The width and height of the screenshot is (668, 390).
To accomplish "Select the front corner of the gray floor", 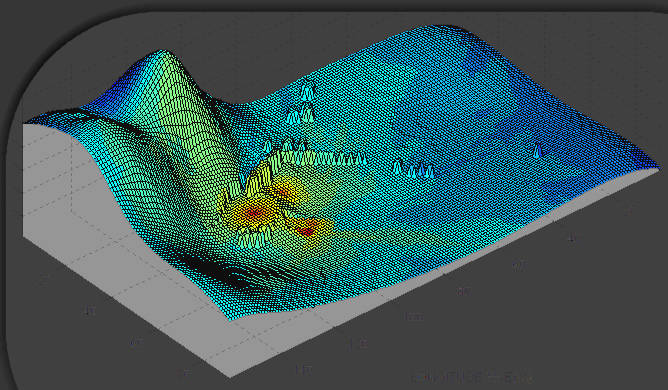I will tap(230, 375).
